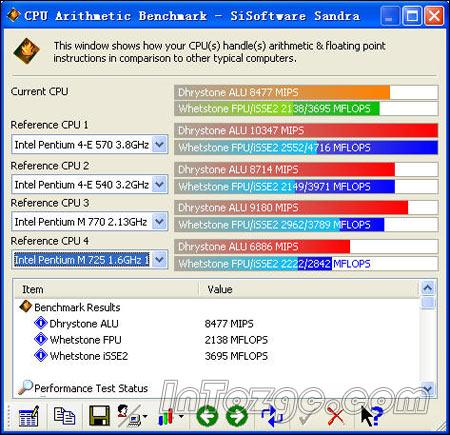The image size is (450, 435).
Task: Click the Item column header
Action: click(107, 289)
